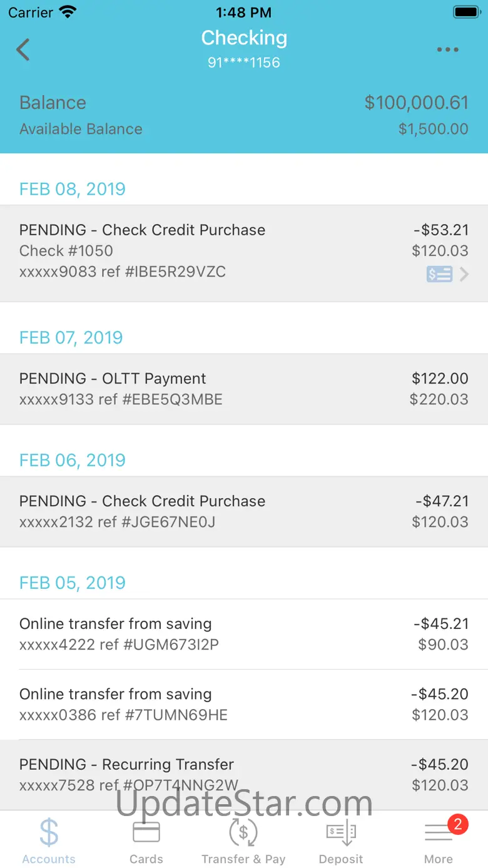Open the More menu icon

(x=438, y=834)
